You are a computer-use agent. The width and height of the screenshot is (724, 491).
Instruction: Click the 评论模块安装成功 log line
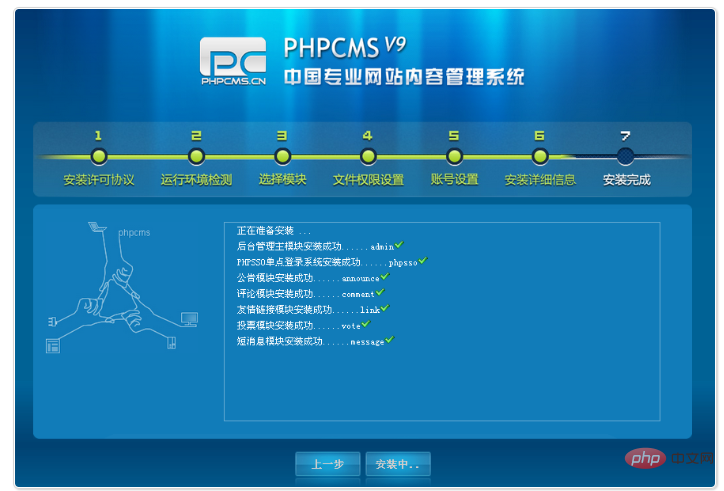[x=310, y=293]
